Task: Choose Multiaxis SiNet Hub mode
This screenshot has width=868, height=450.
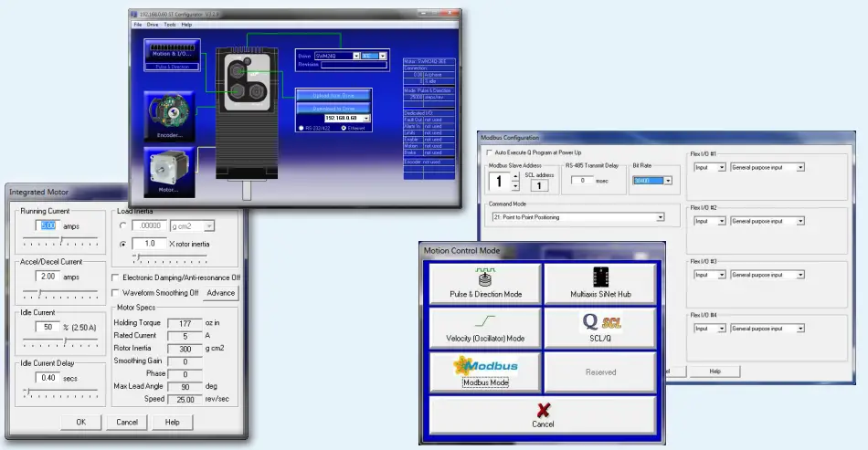Action: click(x=600, y=284)
